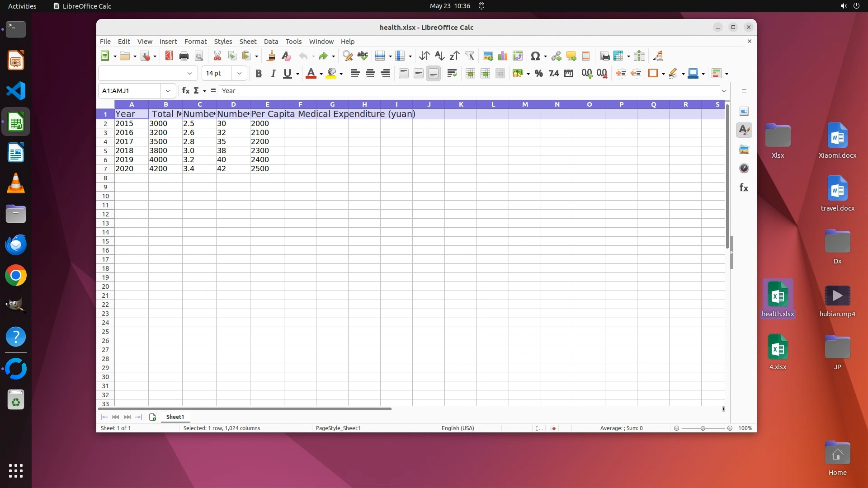Click the column F header
Screen dimensions: 868x488
(300, 104)
